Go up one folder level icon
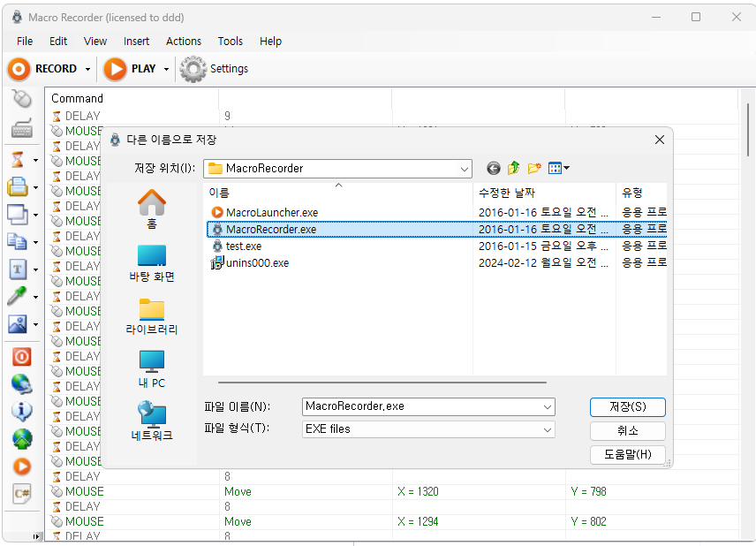Image resolution: width=756 pixels, height=546 pixels. tap(513, 169)
